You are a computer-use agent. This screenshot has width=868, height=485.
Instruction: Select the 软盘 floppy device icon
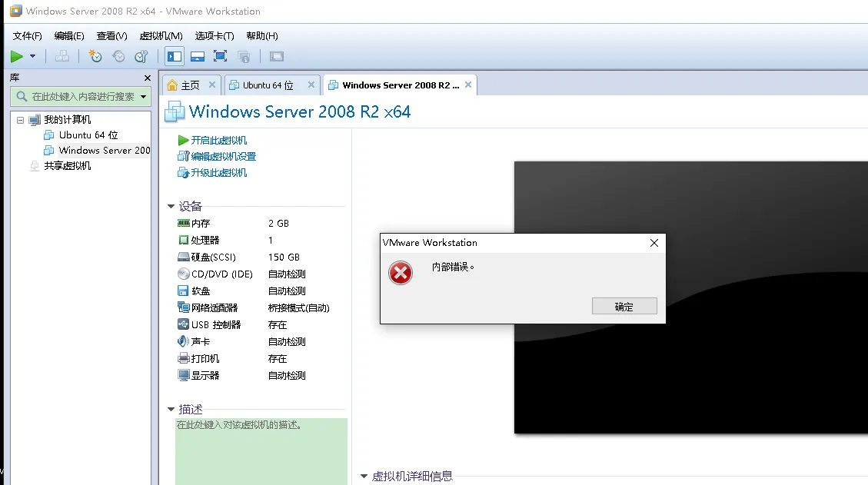(183, 291)
